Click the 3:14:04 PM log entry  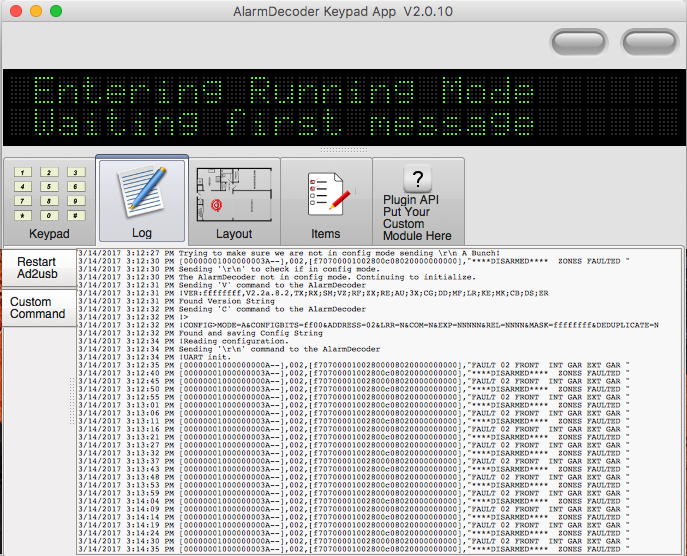tap(354, 501)
